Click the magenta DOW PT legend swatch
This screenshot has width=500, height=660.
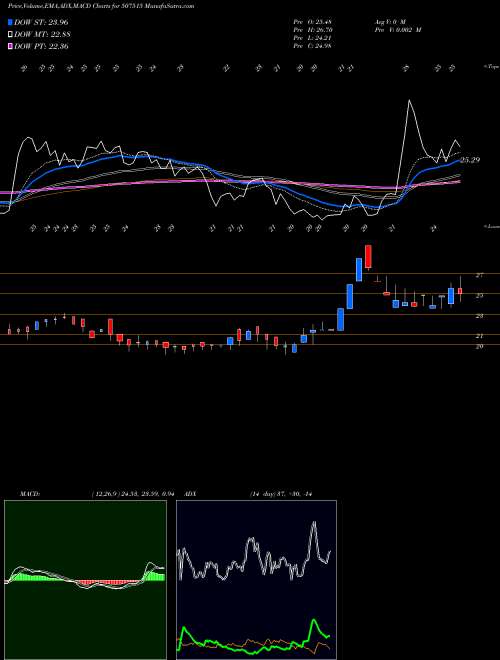11,46
